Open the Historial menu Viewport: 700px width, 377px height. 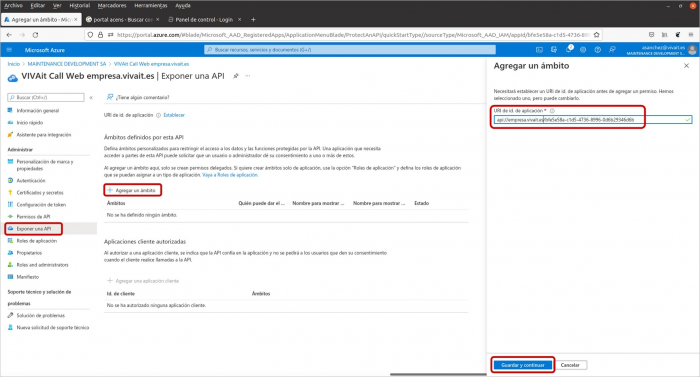79,5
